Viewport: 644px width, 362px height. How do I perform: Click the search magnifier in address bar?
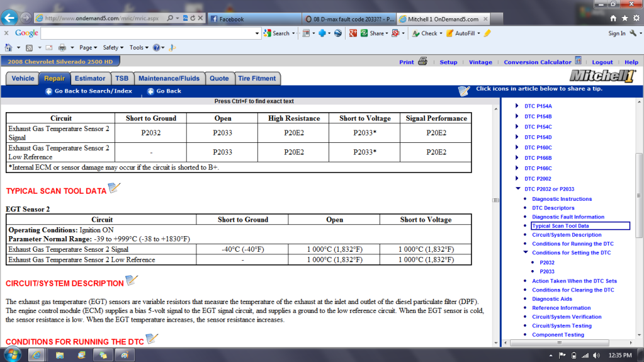point(169,18)
